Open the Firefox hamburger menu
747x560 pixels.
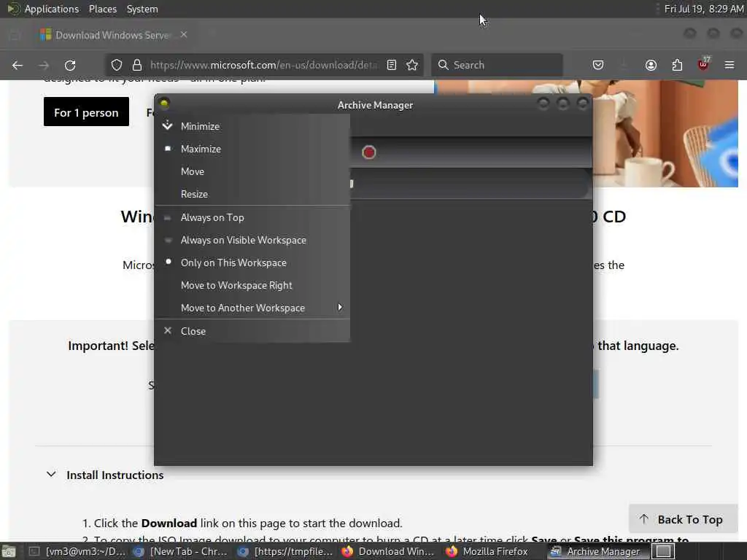729,65
